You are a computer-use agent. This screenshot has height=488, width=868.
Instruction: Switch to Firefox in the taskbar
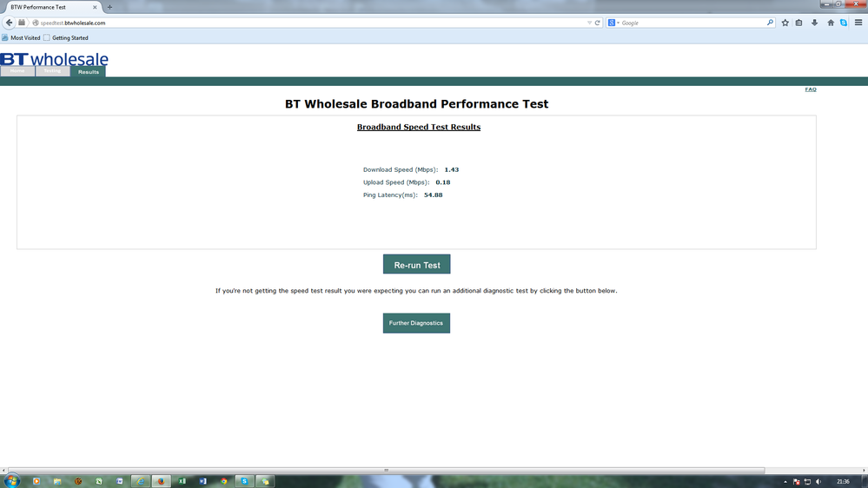click(x=161, y=481)
